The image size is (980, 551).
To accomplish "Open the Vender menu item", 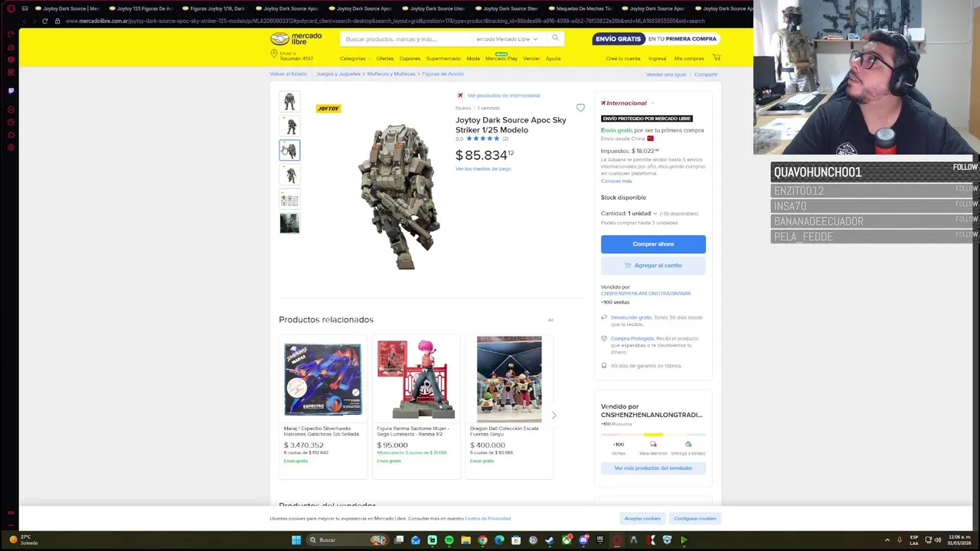I will pyautogui.click(x=531, y=58).
